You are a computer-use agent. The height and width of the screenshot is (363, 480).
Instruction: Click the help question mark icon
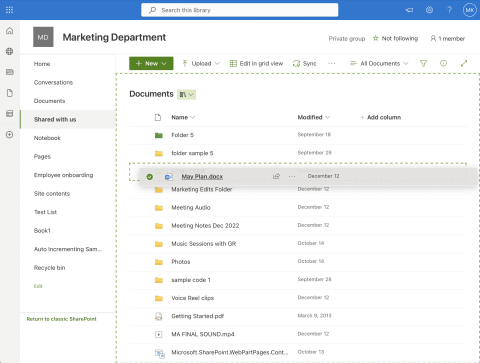449,10
